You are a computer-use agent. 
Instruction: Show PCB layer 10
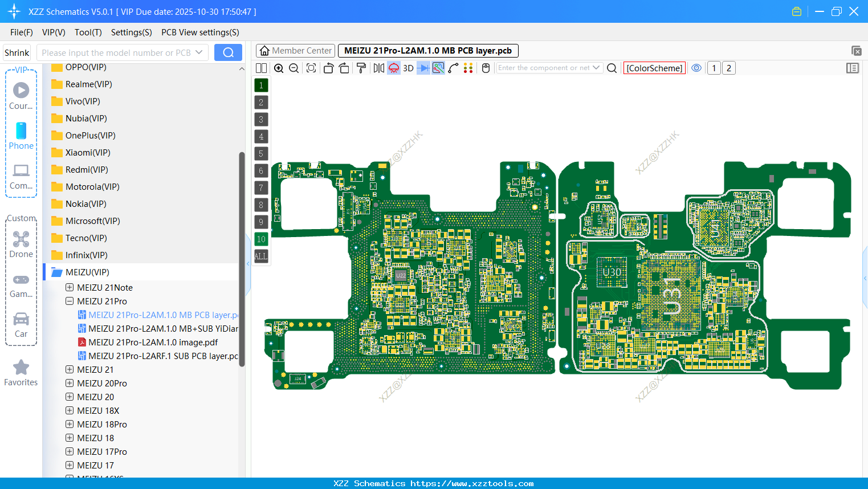(x=261, y=239)
